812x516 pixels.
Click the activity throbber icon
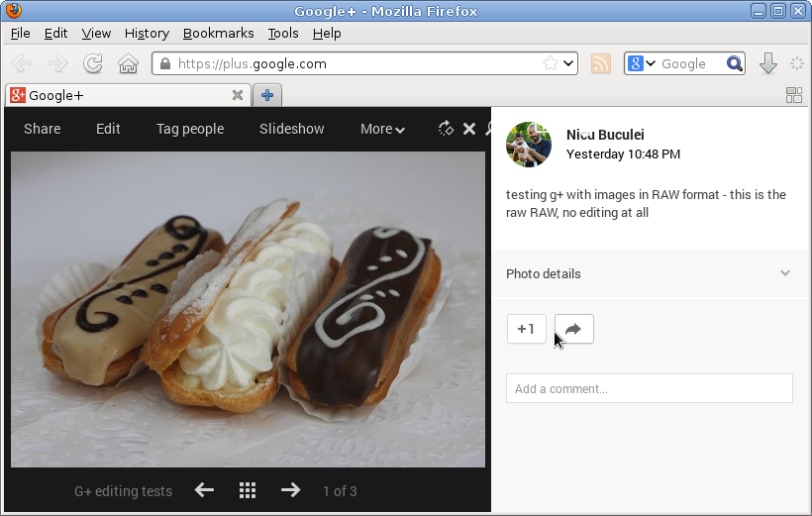796,63
